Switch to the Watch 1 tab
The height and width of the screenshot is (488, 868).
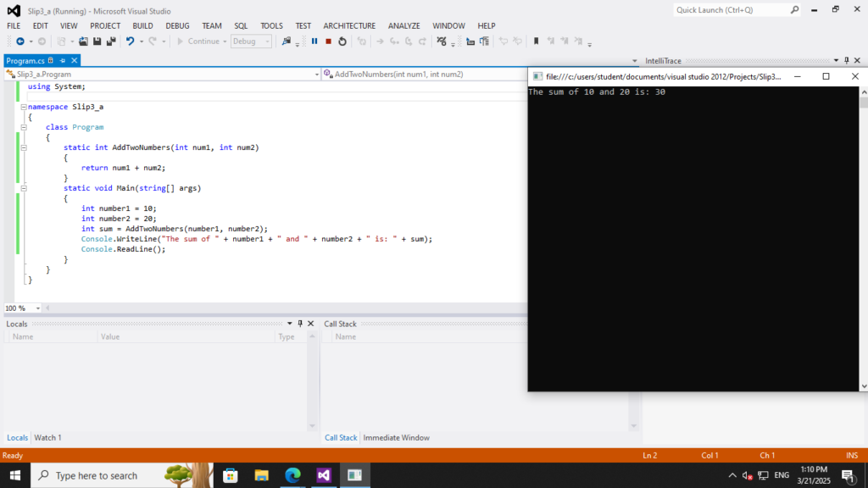48,438
